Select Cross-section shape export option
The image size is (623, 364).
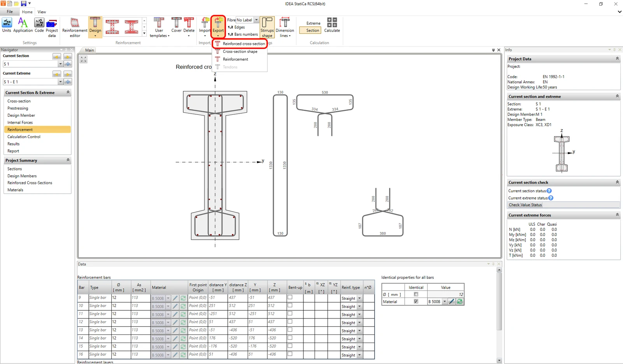(240, 51)
